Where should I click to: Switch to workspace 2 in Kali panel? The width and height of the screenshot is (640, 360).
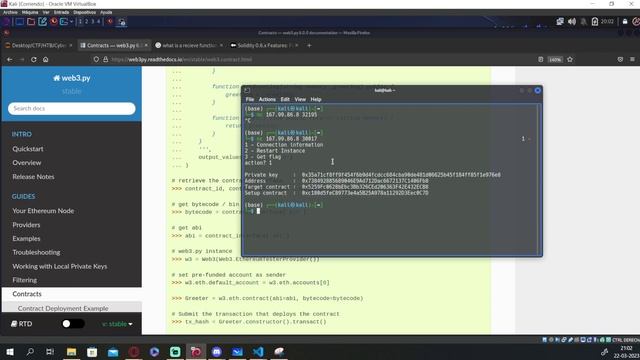[87, 22]
